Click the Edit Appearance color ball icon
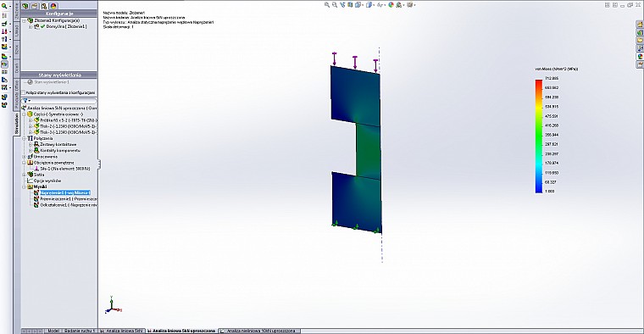The image size is (644, 334). tap(391, 5)
